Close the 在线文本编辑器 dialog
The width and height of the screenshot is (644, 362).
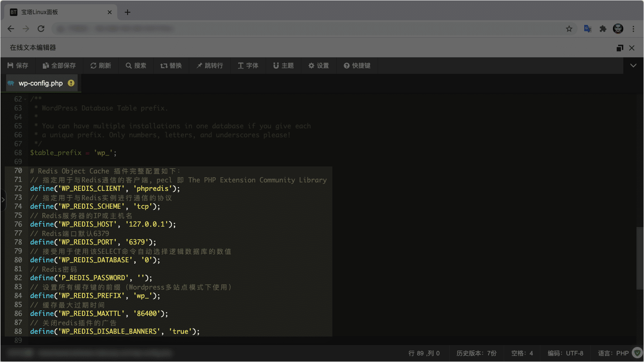point(632,48)
